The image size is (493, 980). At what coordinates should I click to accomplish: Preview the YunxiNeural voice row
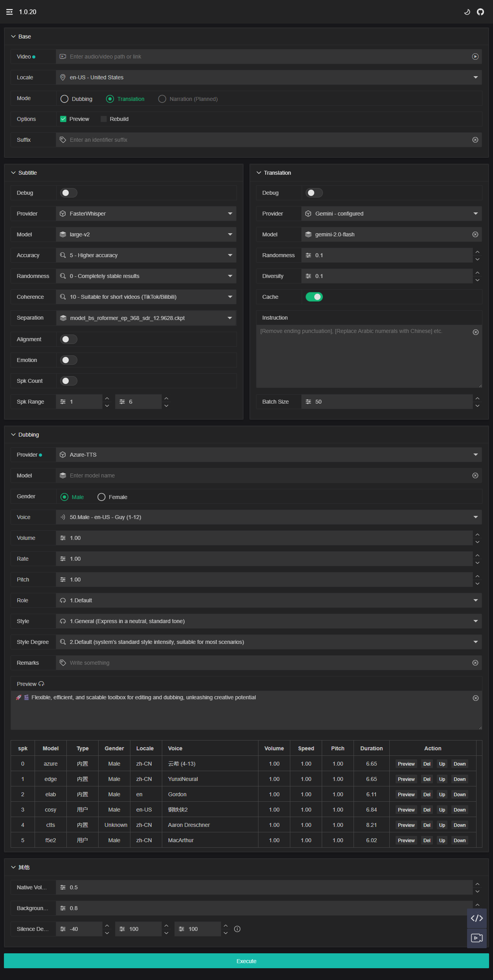[406, 779]
